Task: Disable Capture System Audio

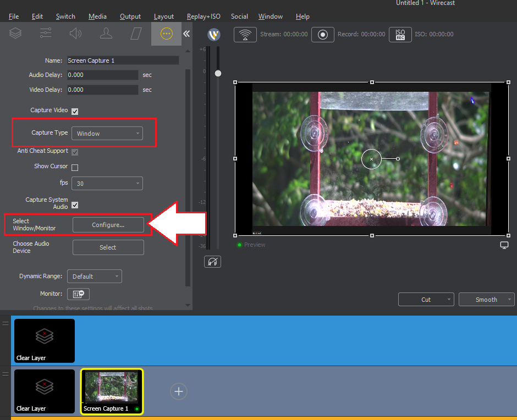Action: (x=74, y=206)
